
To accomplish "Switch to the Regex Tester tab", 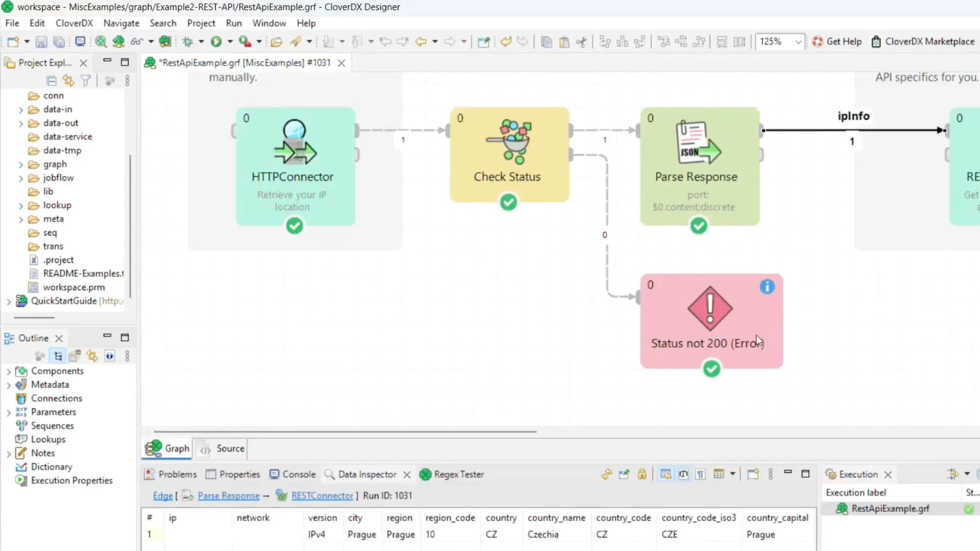I will coord(452,474).
